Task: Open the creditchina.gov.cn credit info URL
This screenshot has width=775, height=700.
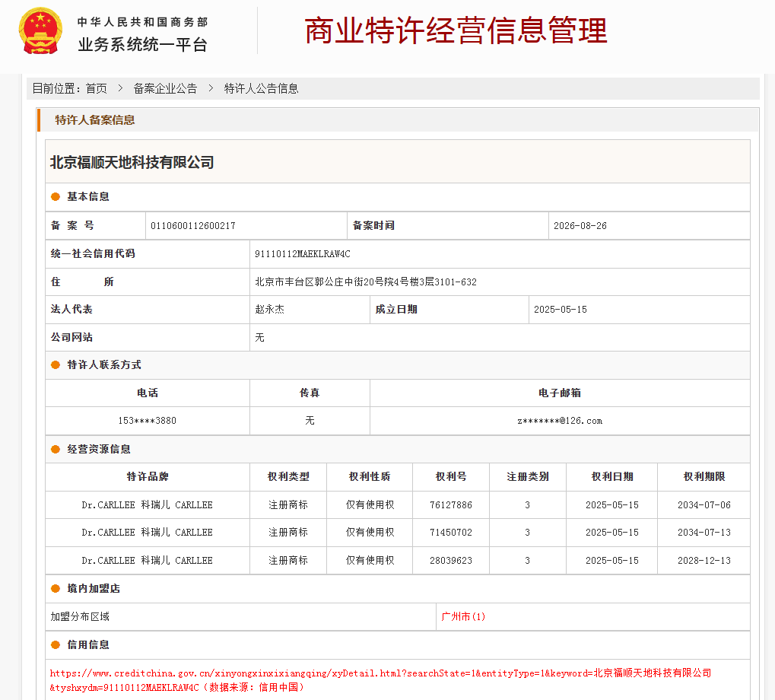Action: click(x=380, y=679)
